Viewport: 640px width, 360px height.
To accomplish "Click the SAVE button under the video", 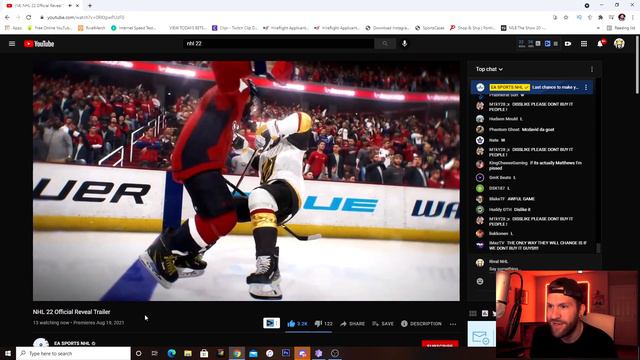I will (383, 324).
